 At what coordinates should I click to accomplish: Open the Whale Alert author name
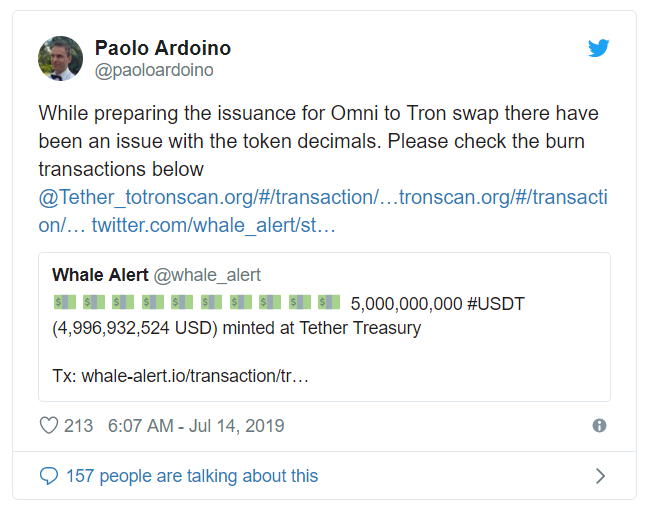[x=100, y=275]
